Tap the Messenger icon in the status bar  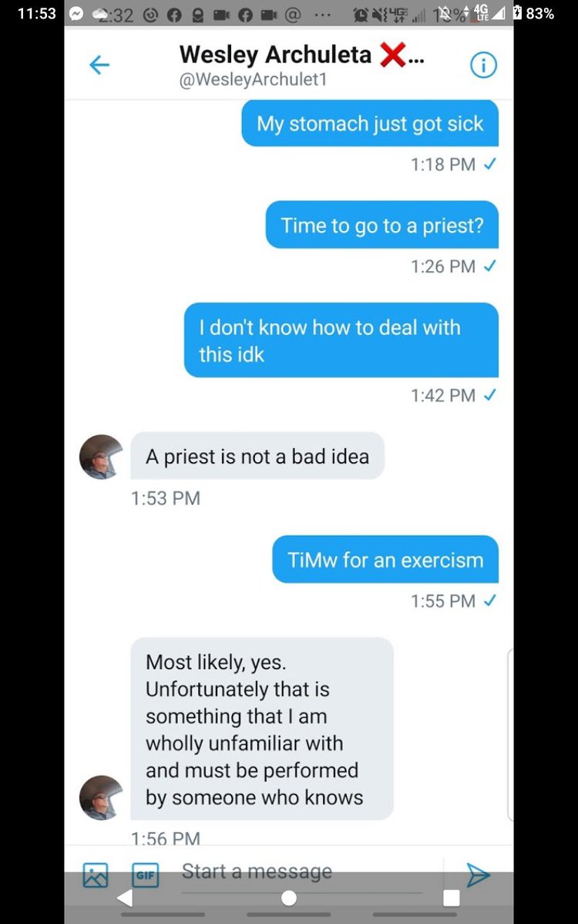tap(76, 13)
